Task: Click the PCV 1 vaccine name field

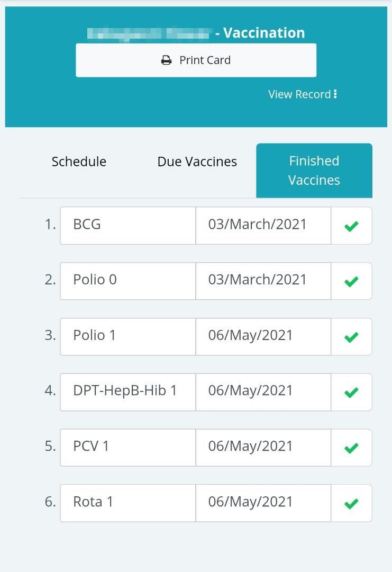Action: (128, 447)
